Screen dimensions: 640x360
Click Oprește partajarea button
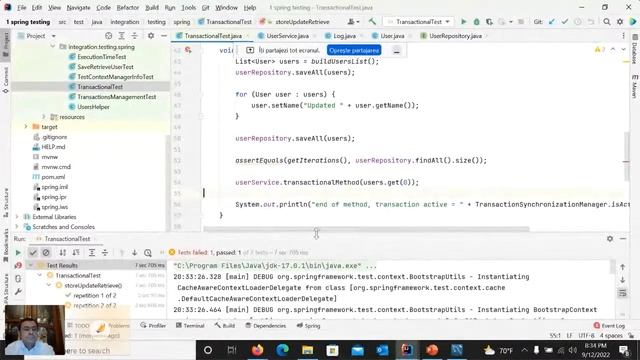tap(354, 50)
